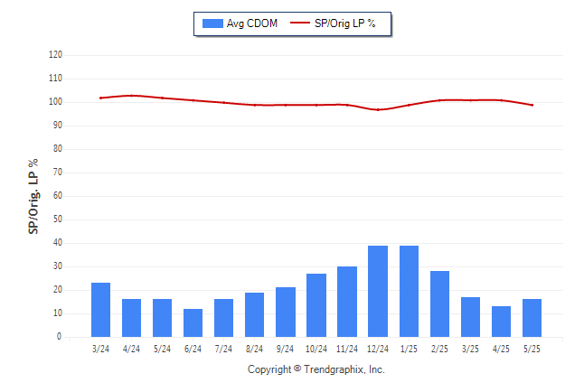Click the red line point at 12/24
This screenshot has width=584, height=392.
point(378,110)
